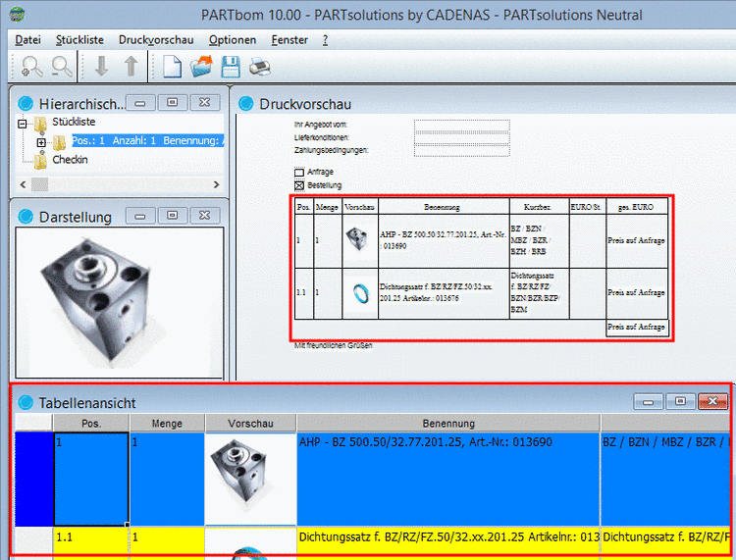
Task: Click the Vorschau column header in Tabellenansicht
Action: (250, 424)
